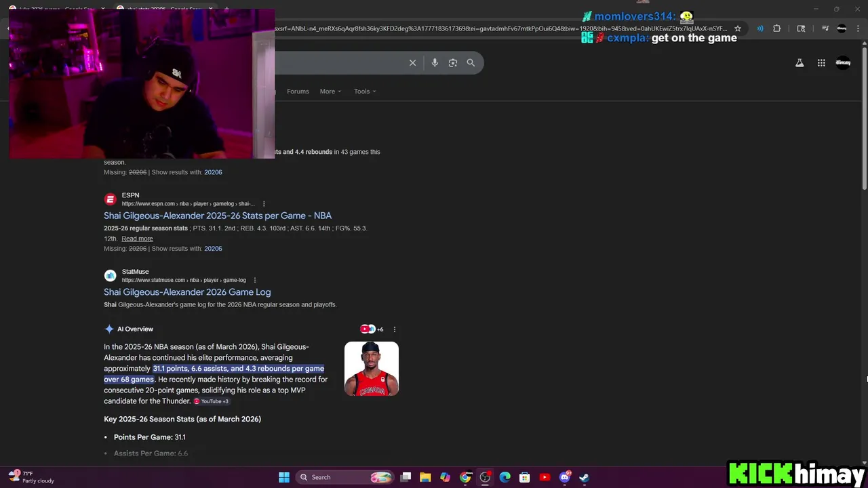Open the ESPN Shai Gilgeous-Alexander stats link
This screenshot has height=488, width=868.
[218, 216]
